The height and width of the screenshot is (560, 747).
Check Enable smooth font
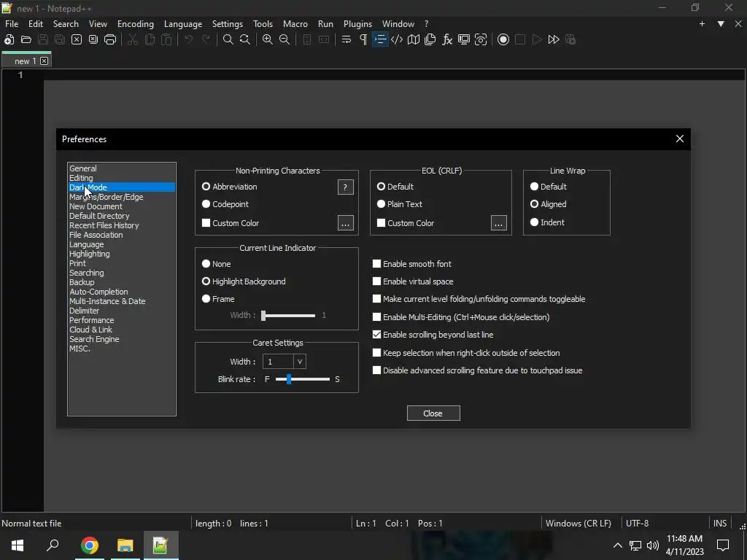click(x=412, y=264)
